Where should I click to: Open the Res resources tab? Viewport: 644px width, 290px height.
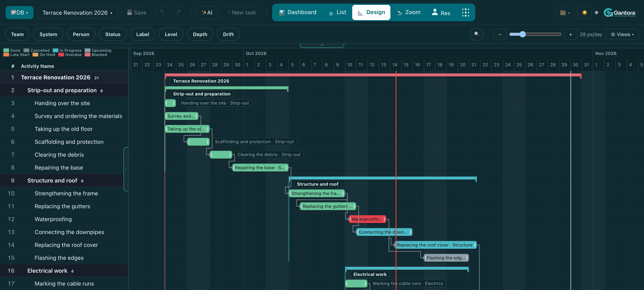click(x=441, y=12)
